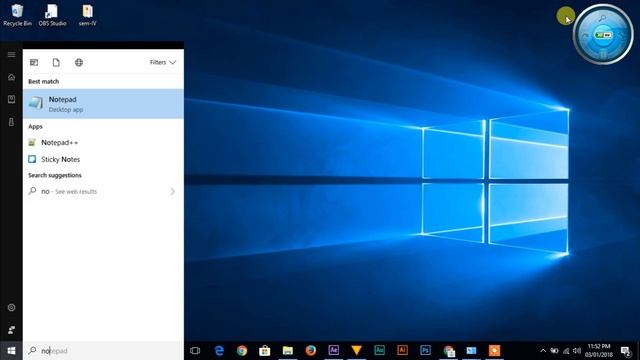Filter search by Documents icon

point(56,62)
